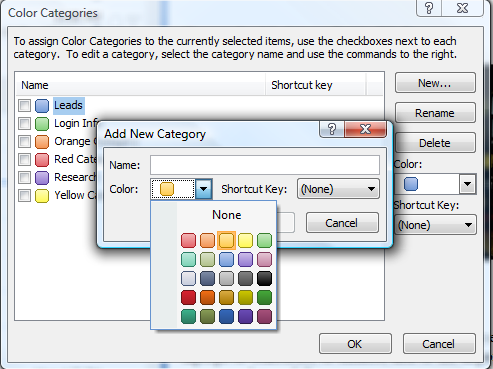Click the blue Leads category icon
493x369 pixels.
[42, 106]
